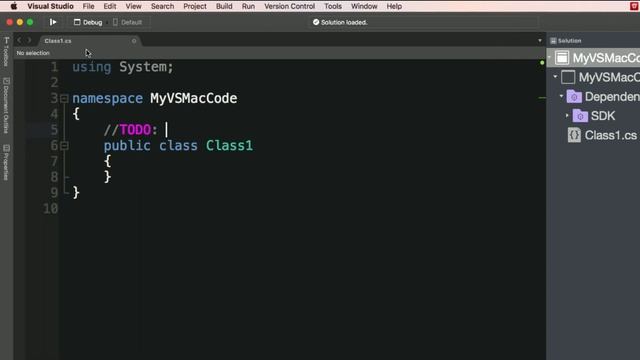Open the Window menu
Viewport: 640px width, 360px height.
pos(364,6)
